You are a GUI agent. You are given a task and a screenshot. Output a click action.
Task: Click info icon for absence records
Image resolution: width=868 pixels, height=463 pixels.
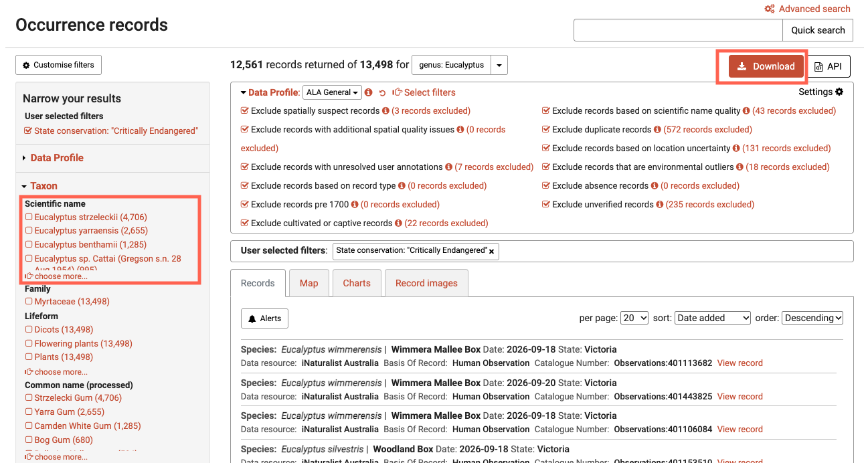(x=654, y=186)
